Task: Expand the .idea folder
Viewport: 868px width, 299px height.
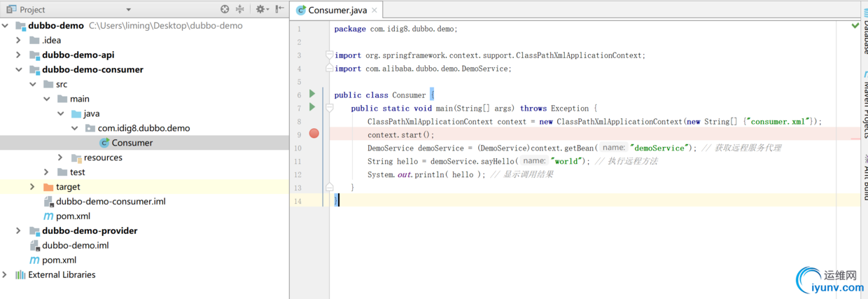Action: click(19, 40)
